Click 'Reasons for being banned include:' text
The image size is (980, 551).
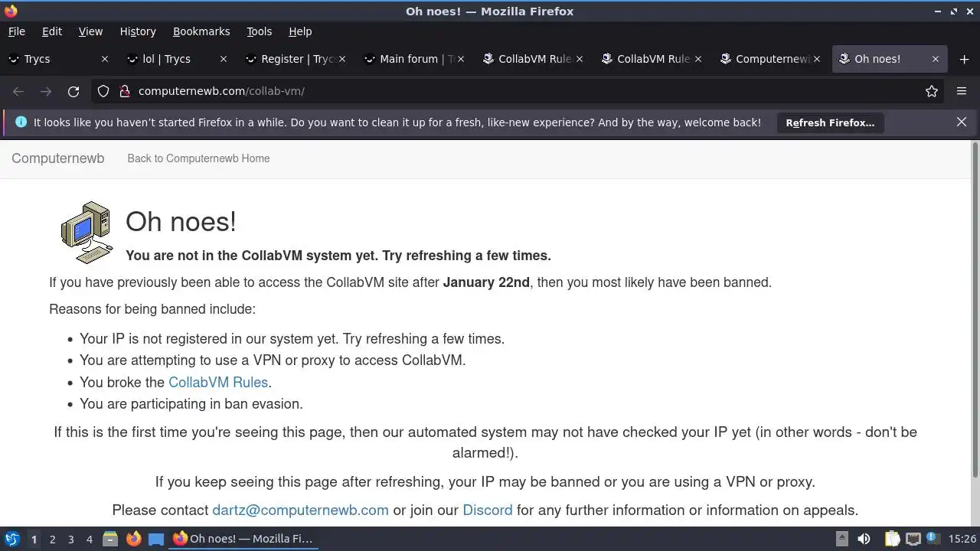152,309
